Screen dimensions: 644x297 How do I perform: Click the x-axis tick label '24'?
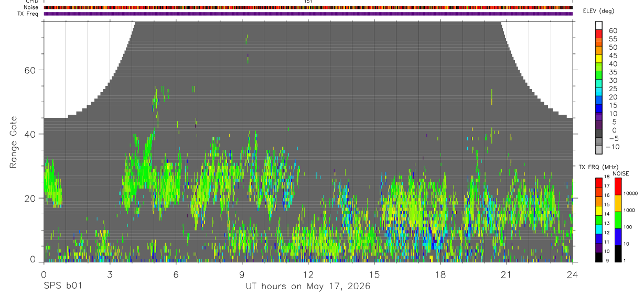tap(573, 274)
